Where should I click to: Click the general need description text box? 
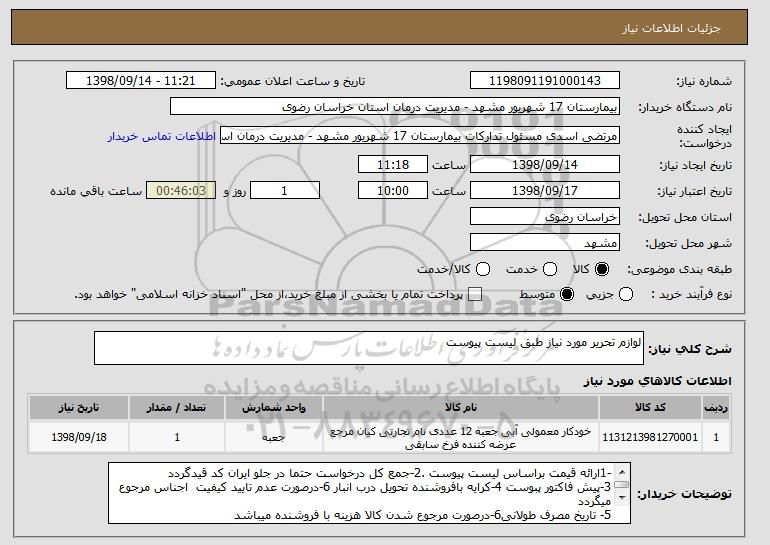point(369,348)
